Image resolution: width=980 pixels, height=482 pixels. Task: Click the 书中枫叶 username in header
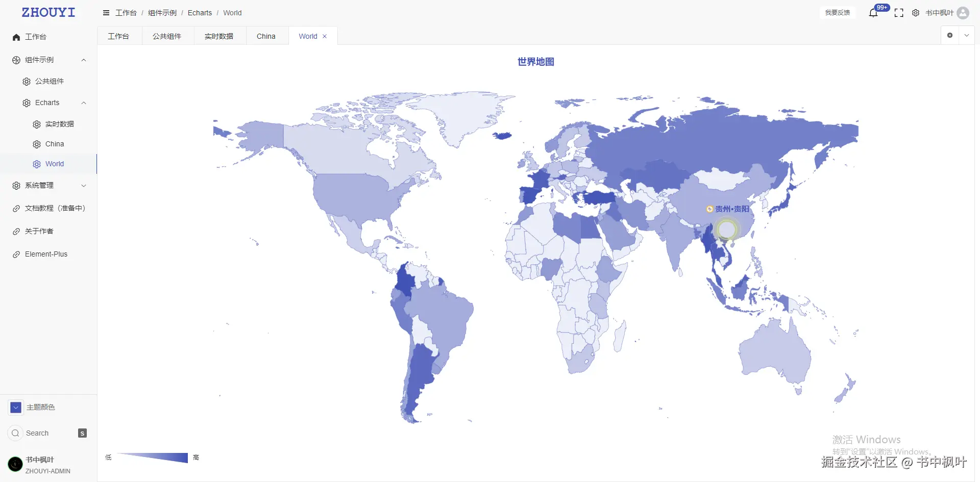(x=939, y=13)
